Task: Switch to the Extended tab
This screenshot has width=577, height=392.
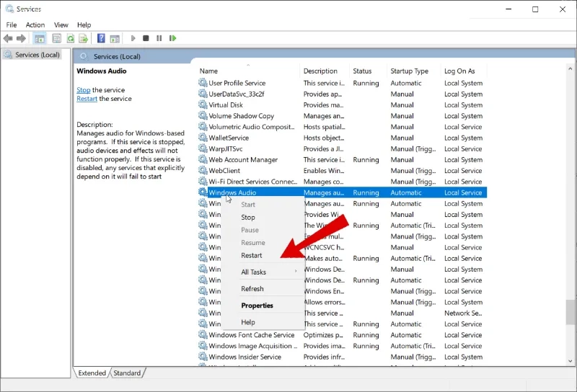Action: (92, 373)
